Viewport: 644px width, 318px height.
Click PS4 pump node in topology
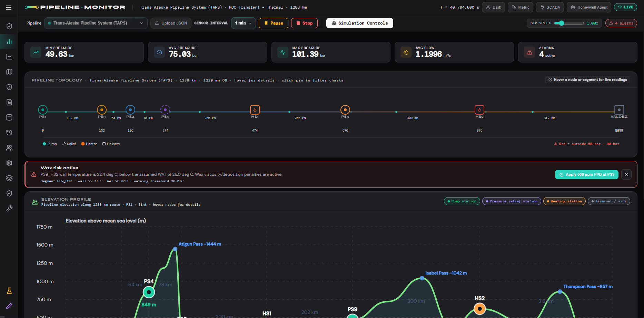pos(130,110)
